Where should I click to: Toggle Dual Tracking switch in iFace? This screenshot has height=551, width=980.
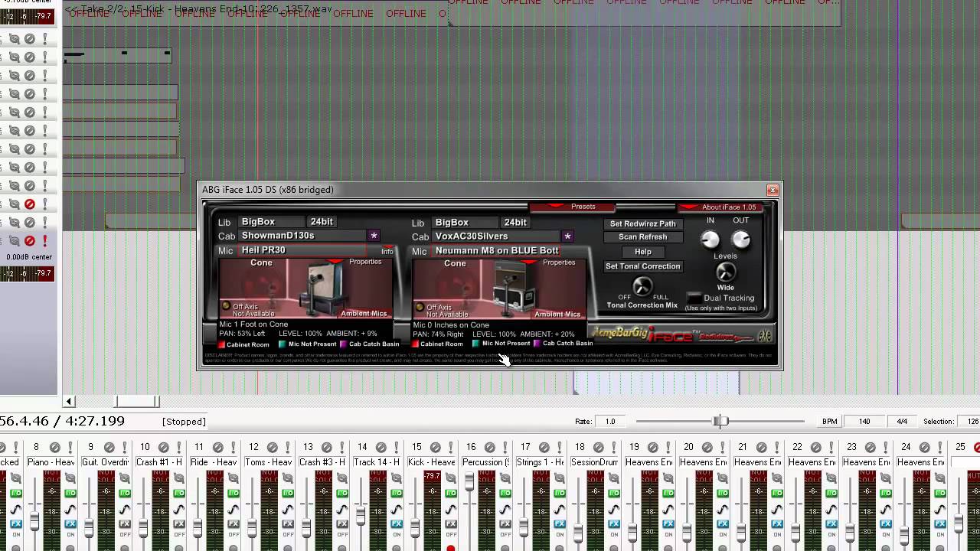tap(694, 298)
